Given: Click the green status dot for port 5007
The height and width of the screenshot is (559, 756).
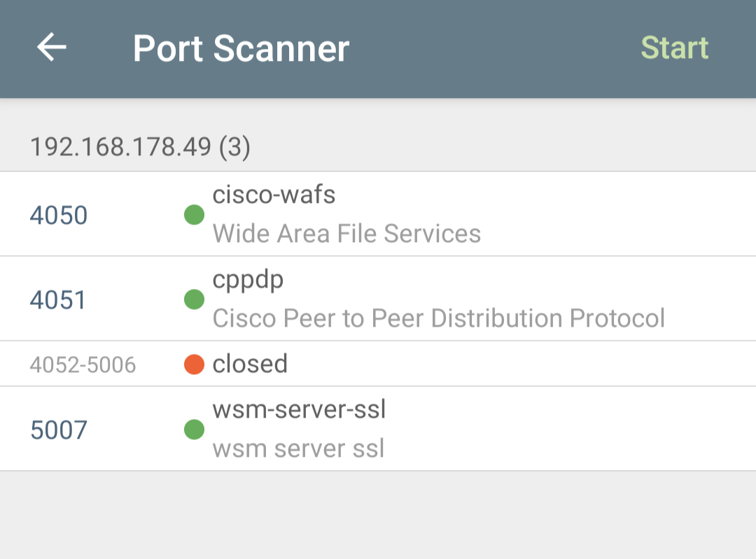Looking at the screenshot, I should click(x=195, y=430).
